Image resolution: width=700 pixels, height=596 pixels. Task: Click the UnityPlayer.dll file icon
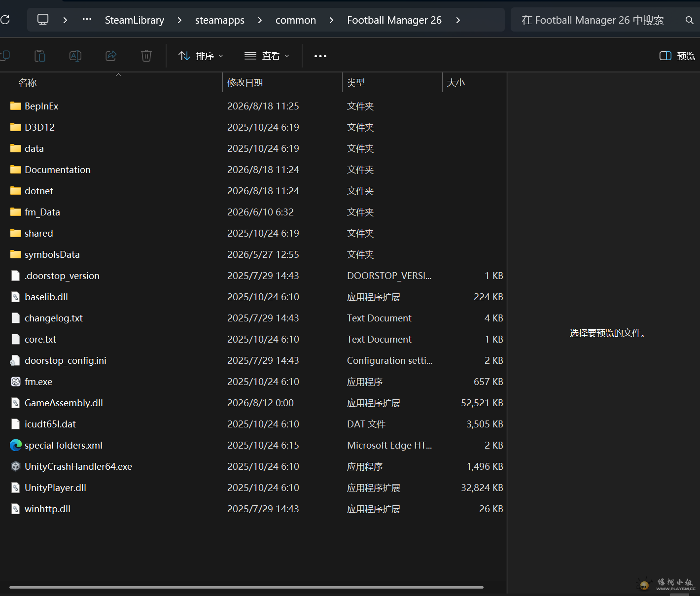coord(16,488)
